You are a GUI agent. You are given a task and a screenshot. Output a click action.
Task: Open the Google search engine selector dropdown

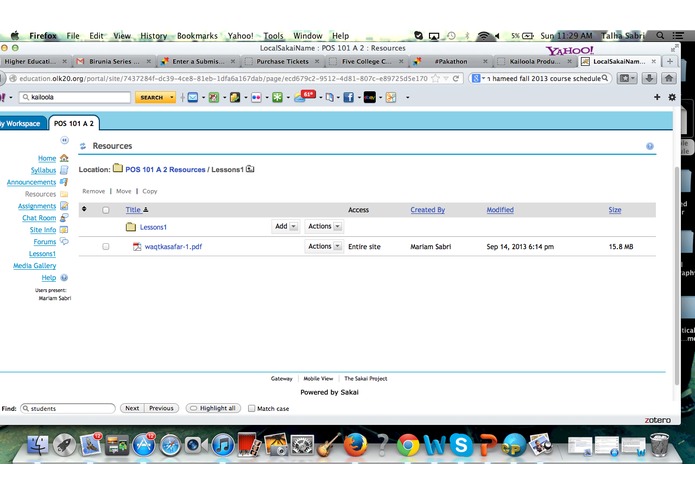[479, 78]
